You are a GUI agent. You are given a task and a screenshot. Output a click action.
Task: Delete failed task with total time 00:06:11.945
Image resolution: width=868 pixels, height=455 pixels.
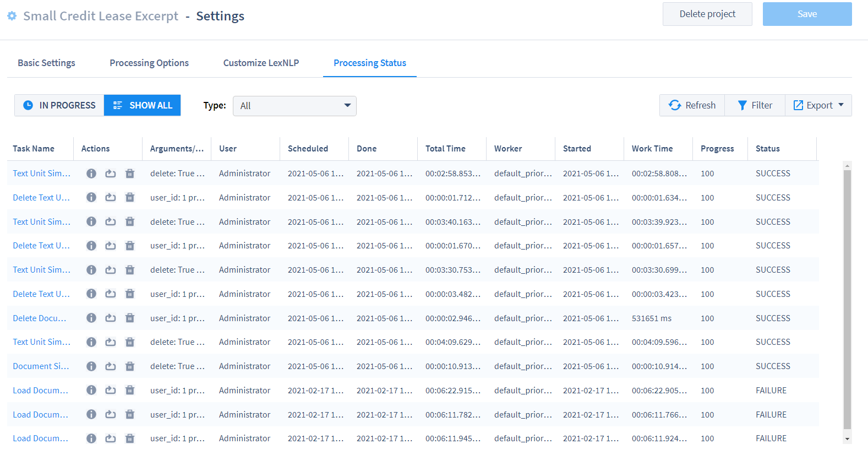click(x=130, y=438)
